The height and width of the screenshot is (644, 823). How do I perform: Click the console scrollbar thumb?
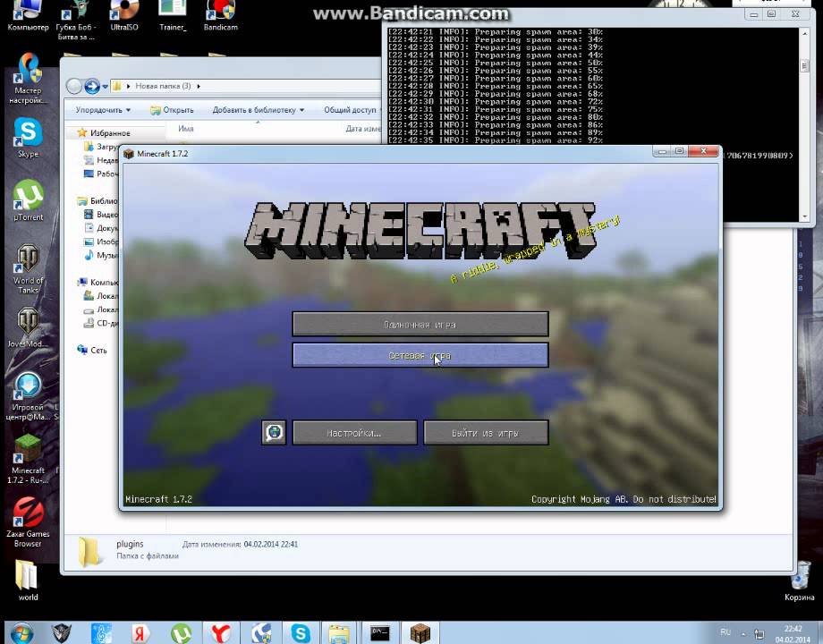coord(804,67)
